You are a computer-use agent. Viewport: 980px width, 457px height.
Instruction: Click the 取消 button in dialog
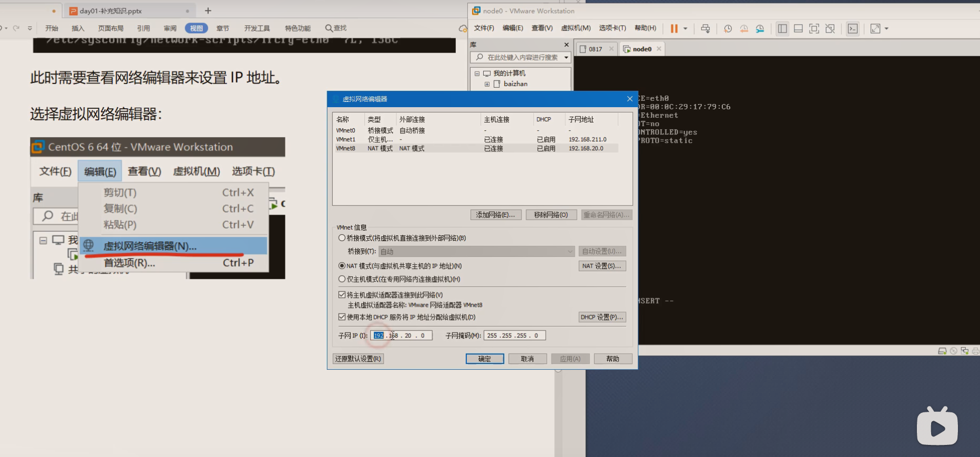[x=527, y=359]
